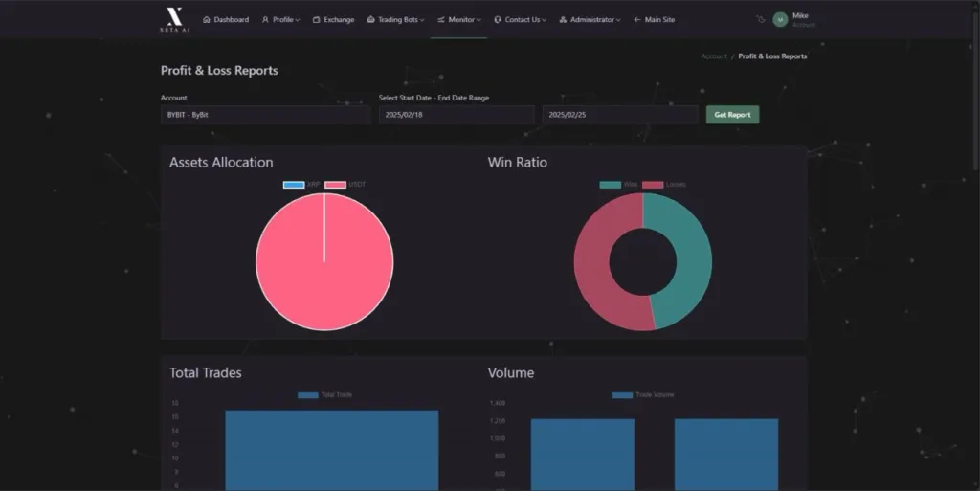The height and width of the screenshot is (491, 980).
Task: Click the Account breadcrumb link
Action: 714,56
